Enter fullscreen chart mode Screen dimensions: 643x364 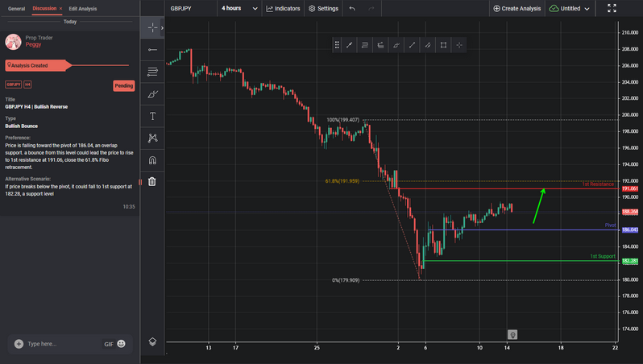[x=612, y=8]
